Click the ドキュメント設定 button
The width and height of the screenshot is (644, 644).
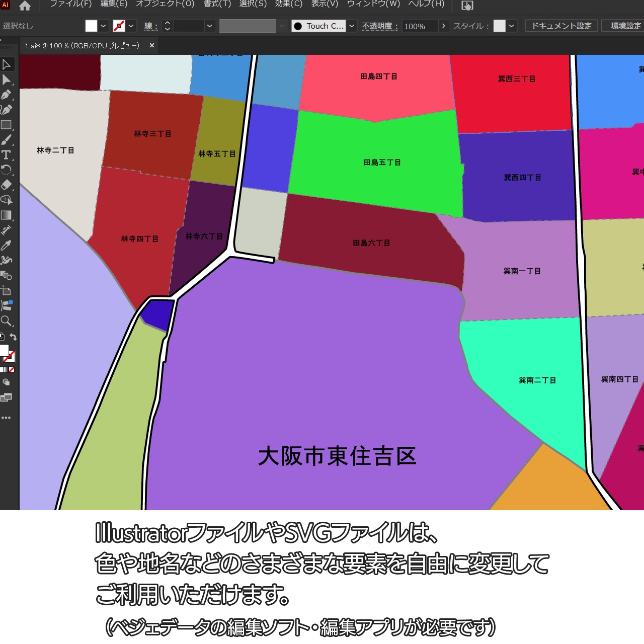pos(561,26)
